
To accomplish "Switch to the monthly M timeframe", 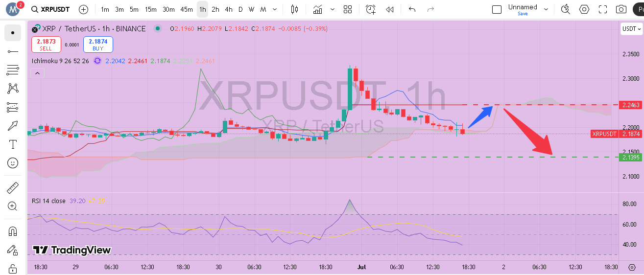I will (x=263, y=9).
